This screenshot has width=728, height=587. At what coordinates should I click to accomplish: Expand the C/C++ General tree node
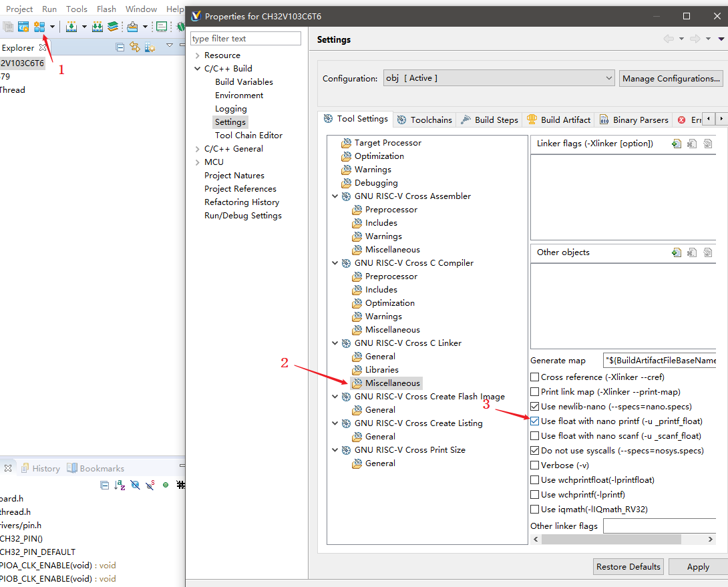(x=197, y=149)
